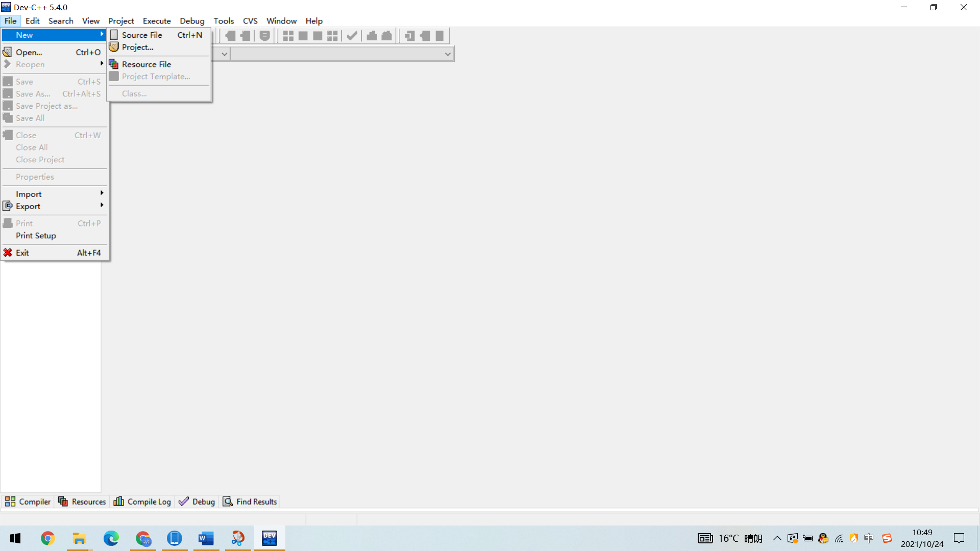Open Word from the taskbar
This screenshot has height=551, width=980.
coord(206,538)
